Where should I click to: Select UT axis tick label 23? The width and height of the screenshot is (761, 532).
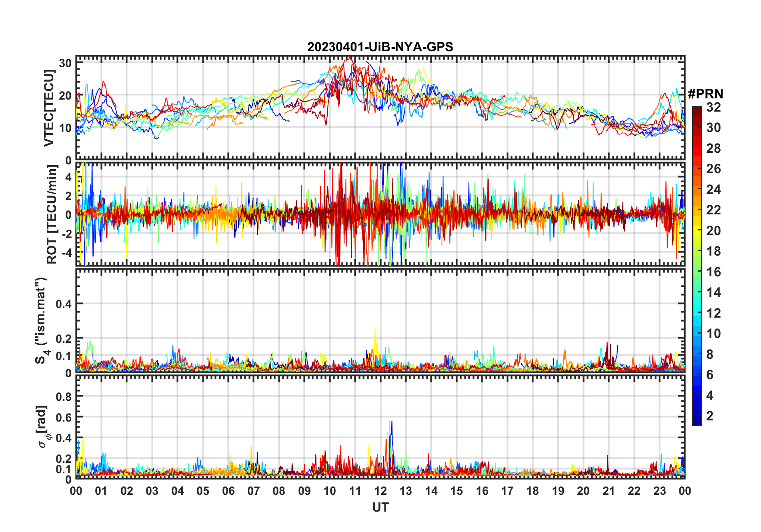coord(659,491)
